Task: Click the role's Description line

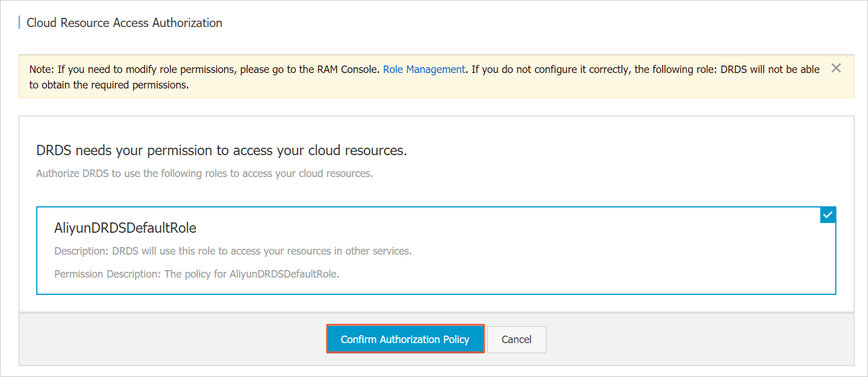Action: 233,251
